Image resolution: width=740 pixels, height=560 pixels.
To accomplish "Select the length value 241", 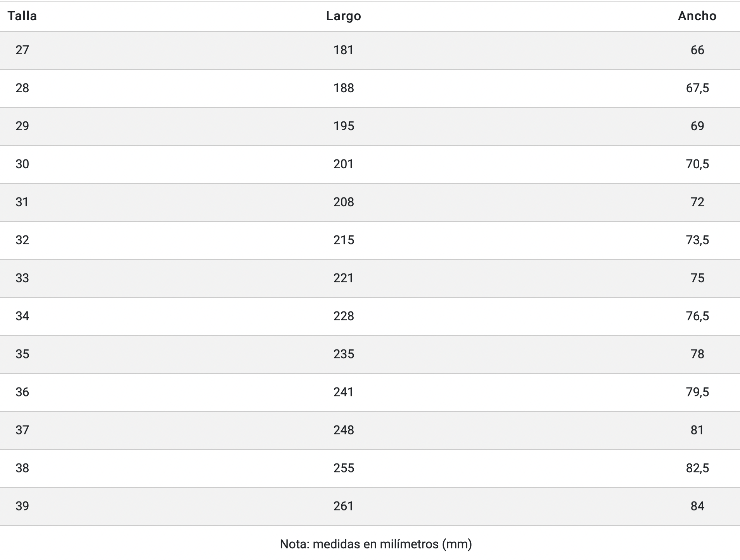I will [343, 392].
